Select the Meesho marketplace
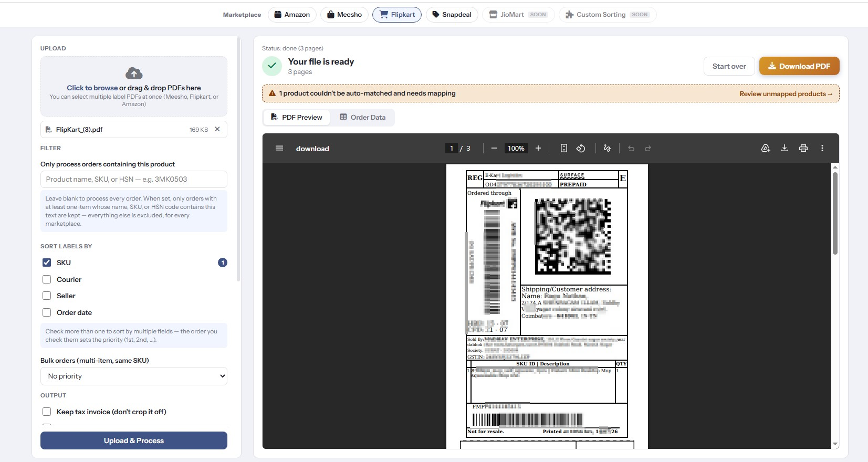The image size is (868, 462). pyautogui.click(x=344, y=15)
